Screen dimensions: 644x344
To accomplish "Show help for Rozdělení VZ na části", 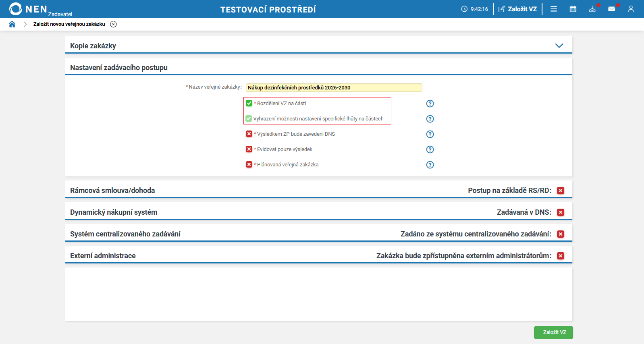I will click(430, 104).
